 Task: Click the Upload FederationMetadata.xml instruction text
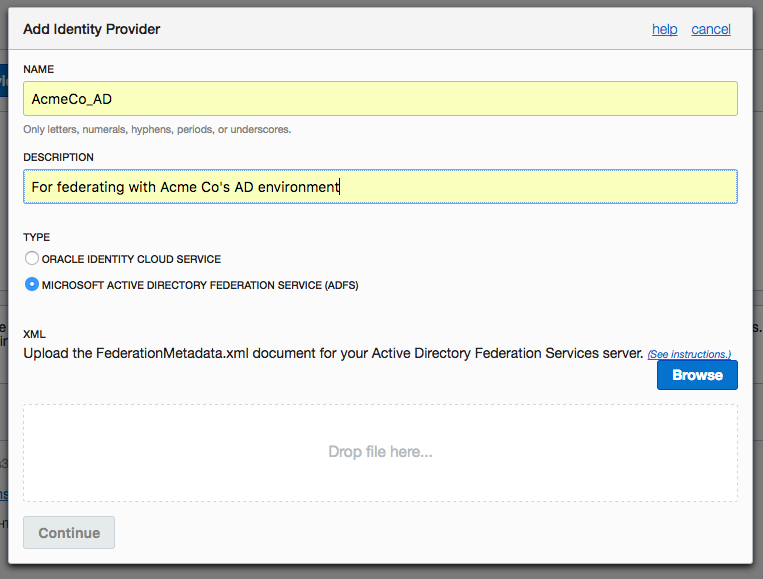point(333,353)
